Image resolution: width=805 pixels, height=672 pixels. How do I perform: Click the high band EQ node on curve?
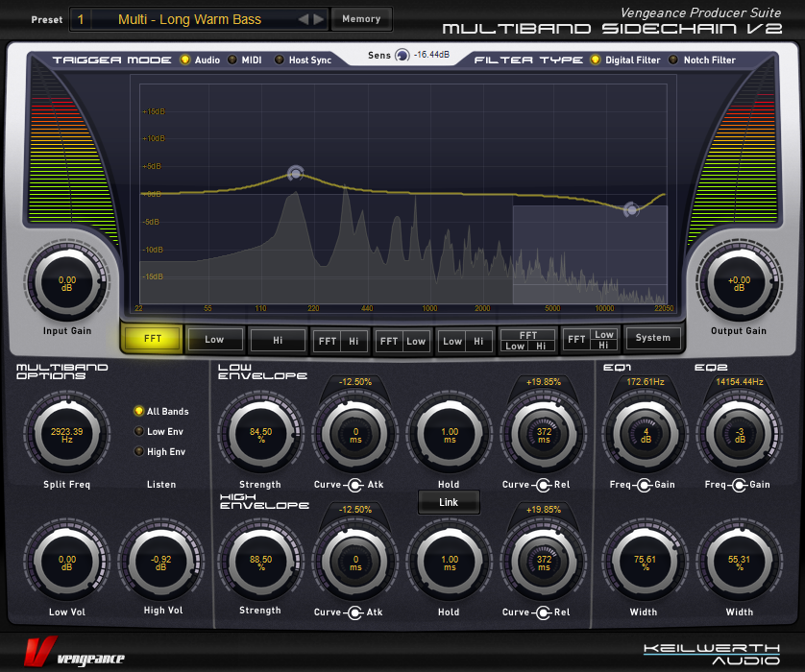pos(631,209)
